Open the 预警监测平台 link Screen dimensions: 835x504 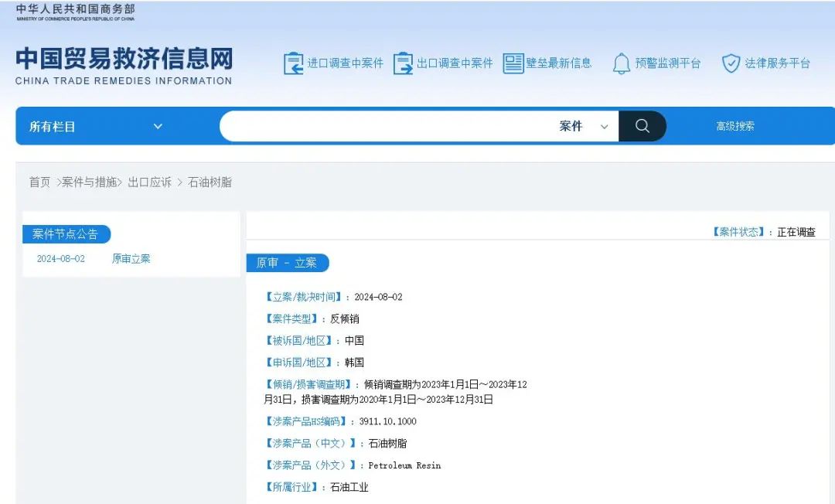[668, 63]
